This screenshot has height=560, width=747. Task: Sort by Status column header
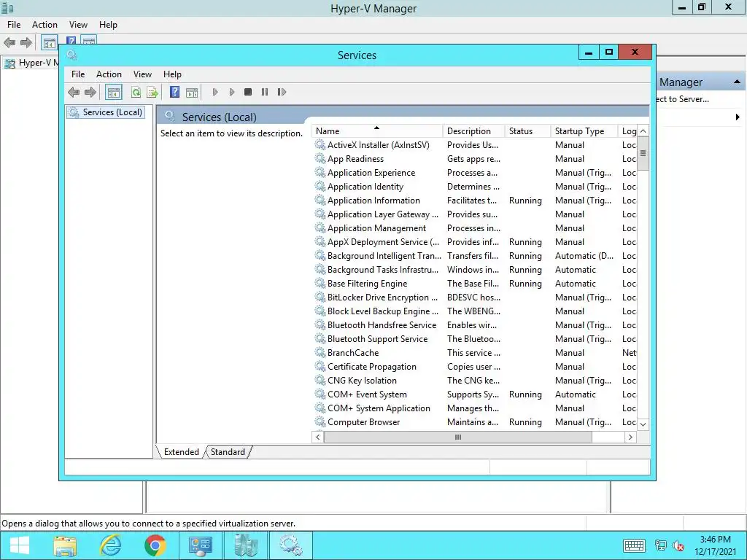pyautogui.click(x=527, y=131)
